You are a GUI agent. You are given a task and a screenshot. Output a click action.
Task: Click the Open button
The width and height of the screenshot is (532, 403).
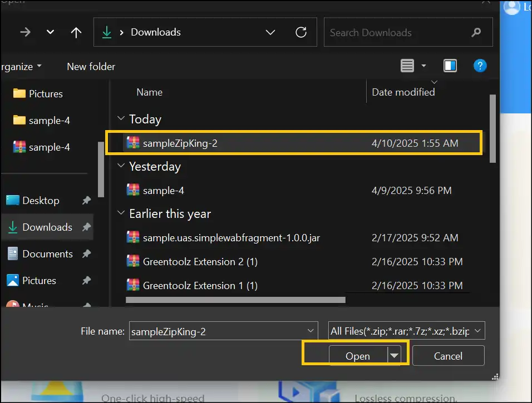(x=358, y=356)
